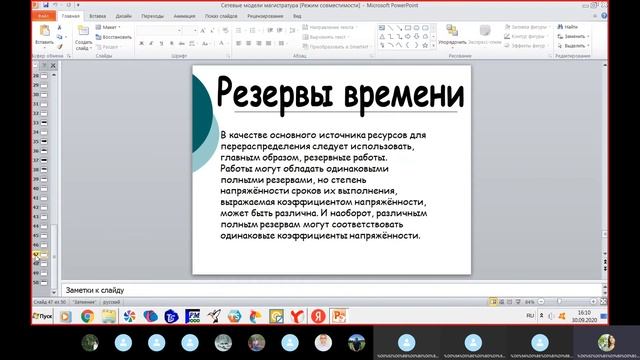640x360 pixels.
Task: Toggle strikethrough formatting
Action: [x=182, y=43]
